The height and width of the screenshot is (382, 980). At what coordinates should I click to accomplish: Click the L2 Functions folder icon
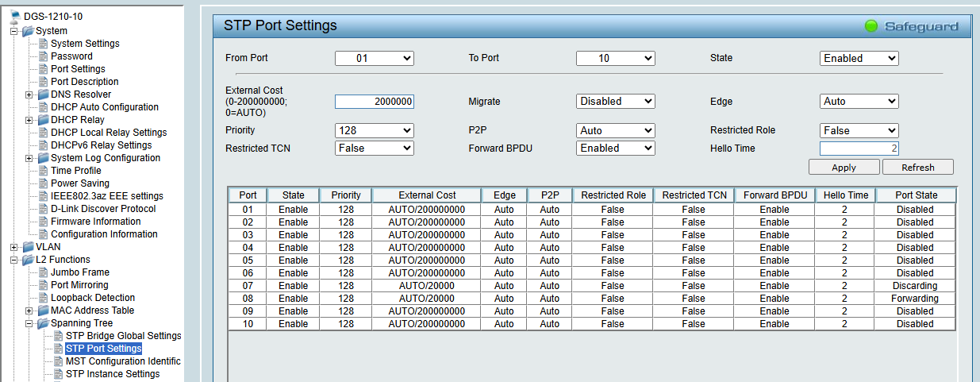(28, 260)
